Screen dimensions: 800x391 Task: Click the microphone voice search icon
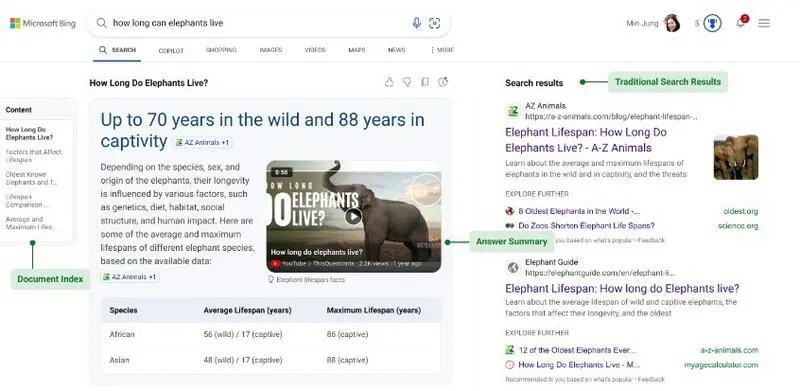pyautogui.click(x=416, y=23)
